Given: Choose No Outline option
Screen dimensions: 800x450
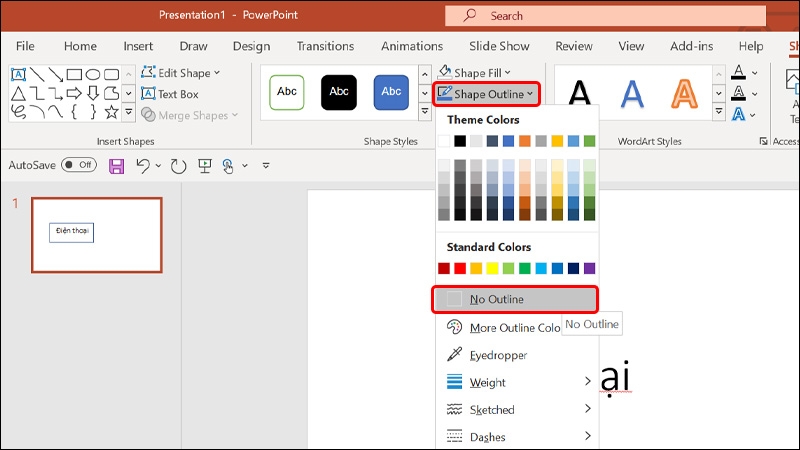Looking at the screenshot, I should (515, 299).
